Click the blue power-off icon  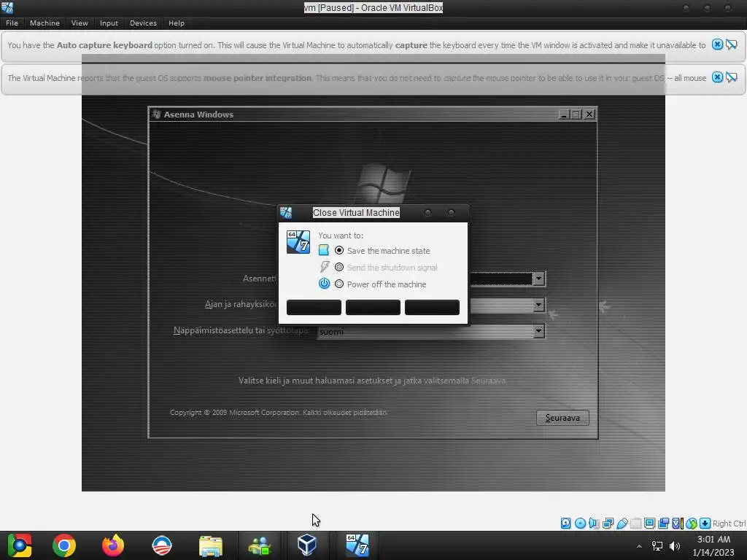[x=324, y=284]
